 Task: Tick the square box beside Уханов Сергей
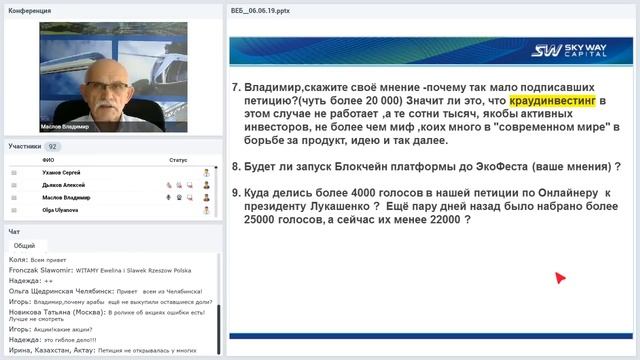(14, 173)
